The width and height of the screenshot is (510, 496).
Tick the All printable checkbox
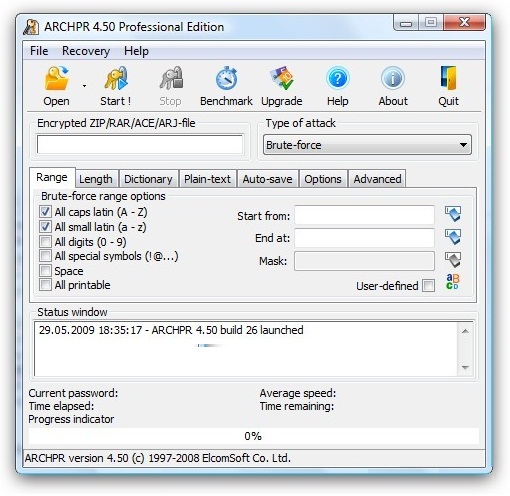(45, 285)
